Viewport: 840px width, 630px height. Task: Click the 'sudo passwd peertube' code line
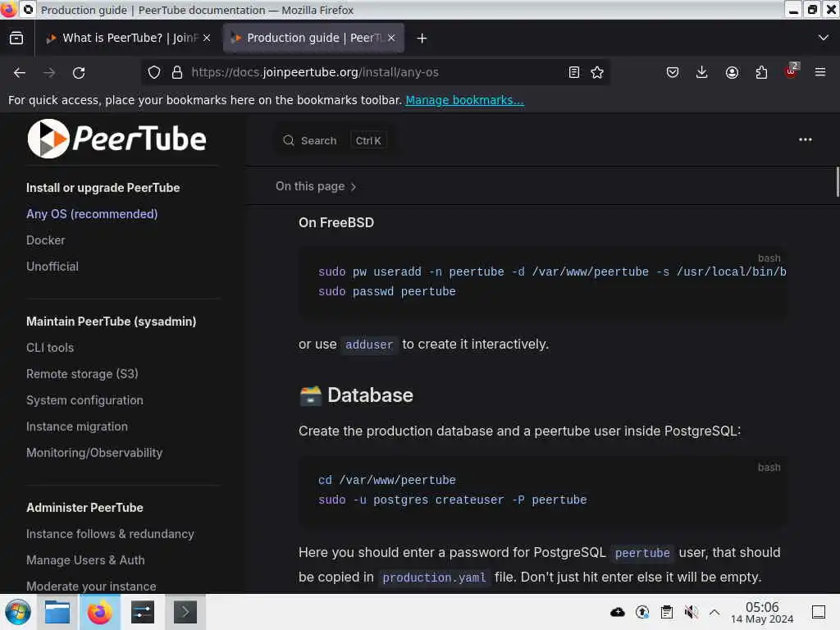[x=387, y=291]
